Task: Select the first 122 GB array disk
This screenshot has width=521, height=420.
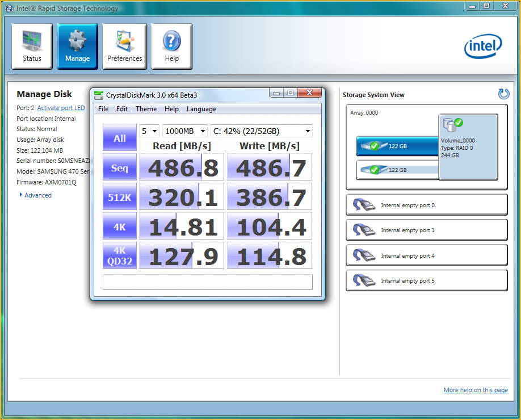Action: pos(397,146)
